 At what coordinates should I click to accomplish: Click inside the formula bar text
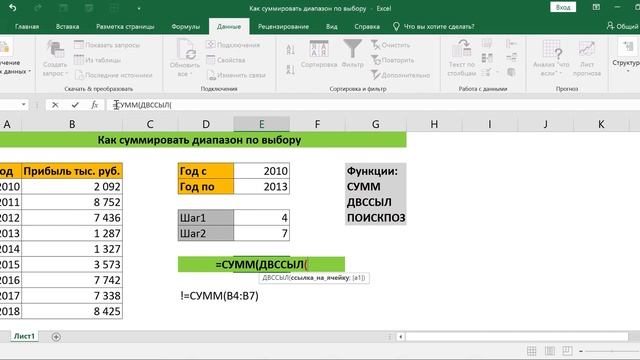point(142,105)
